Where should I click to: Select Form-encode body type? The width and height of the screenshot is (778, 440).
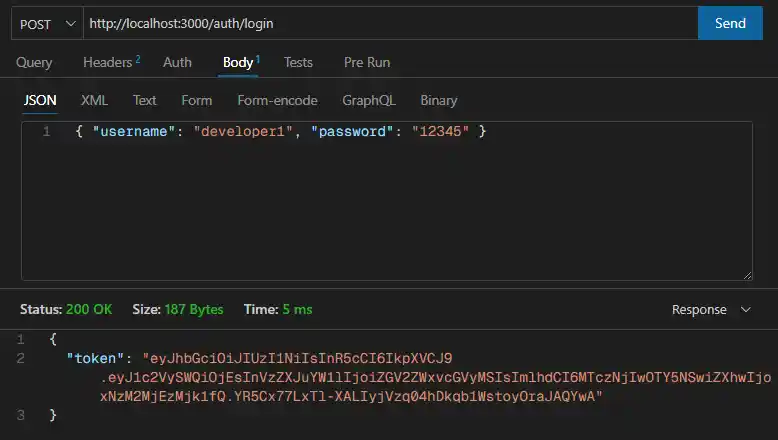click(x=277, y=100)
